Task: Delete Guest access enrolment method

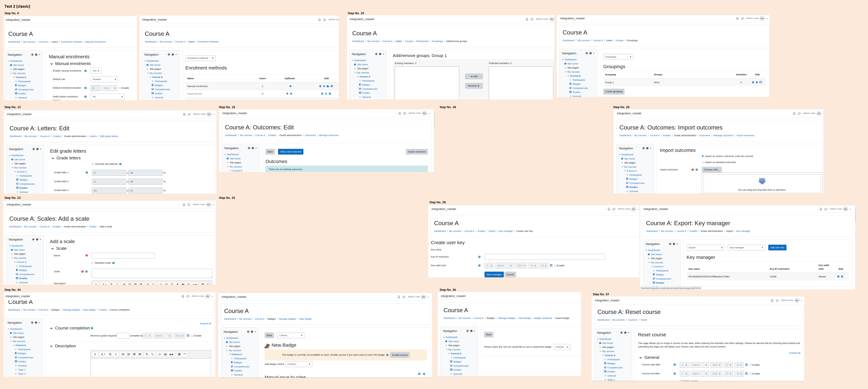Action: (x=322, y=94)
